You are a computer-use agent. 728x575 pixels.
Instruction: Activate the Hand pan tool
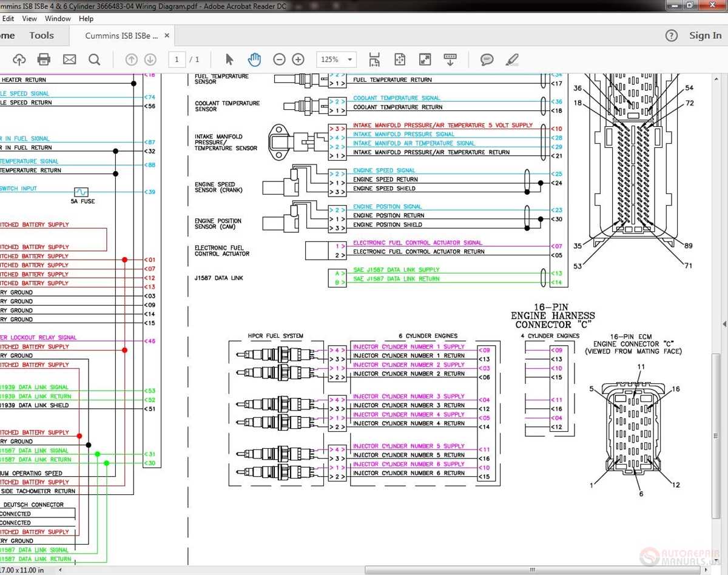click(254, 59)
